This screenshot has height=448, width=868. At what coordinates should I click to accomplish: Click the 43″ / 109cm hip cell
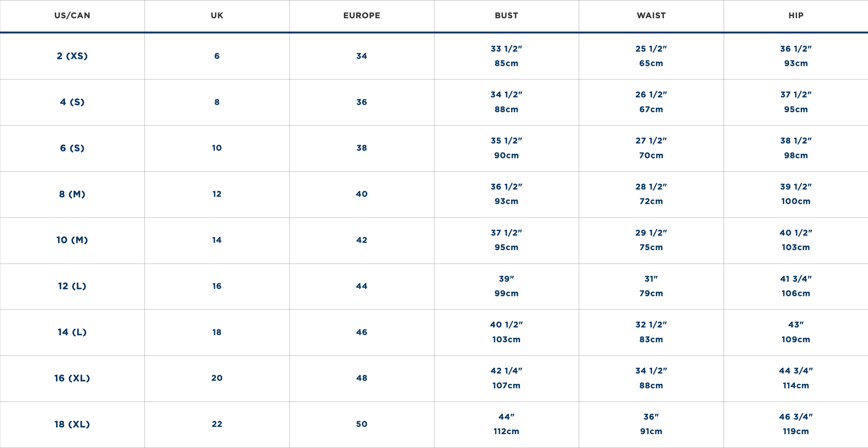pos(796,333)
